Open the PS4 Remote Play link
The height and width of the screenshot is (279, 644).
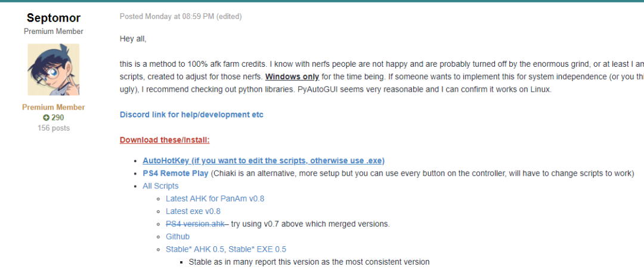point(175,173)
